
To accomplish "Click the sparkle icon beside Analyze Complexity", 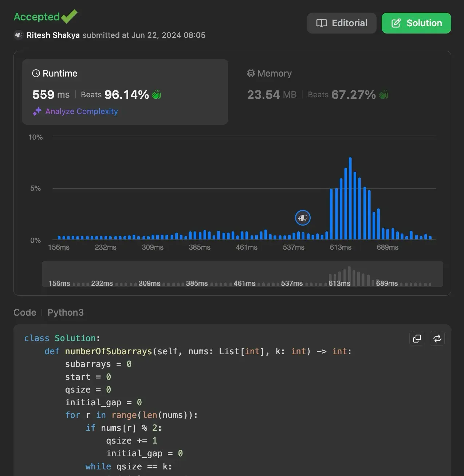I will (x=37, y=112).
